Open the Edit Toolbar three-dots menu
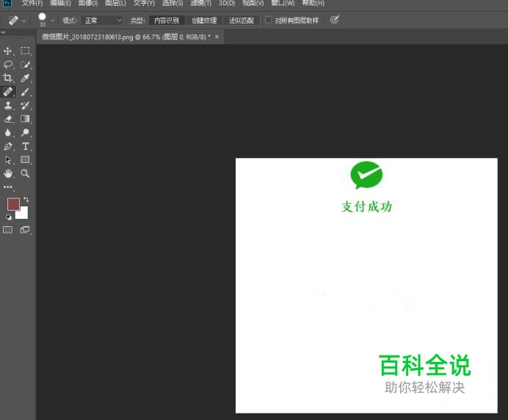This screenshot has width=508, height=420. click(x=8, y=187)
